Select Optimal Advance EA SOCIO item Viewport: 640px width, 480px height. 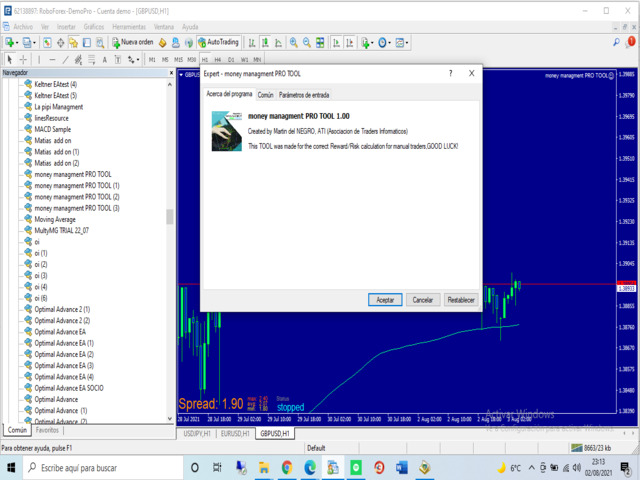(x=69, y=388)
